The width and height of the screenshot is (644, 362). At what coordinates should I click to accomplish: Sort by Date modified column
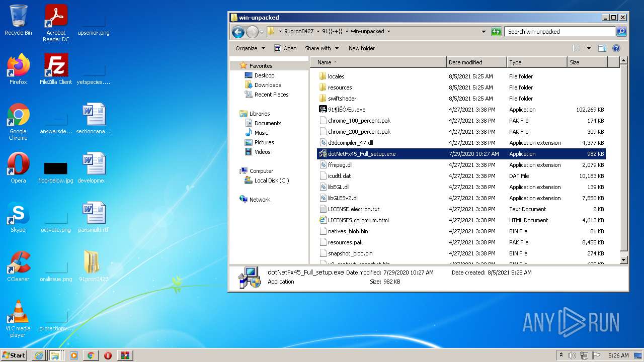476,62
